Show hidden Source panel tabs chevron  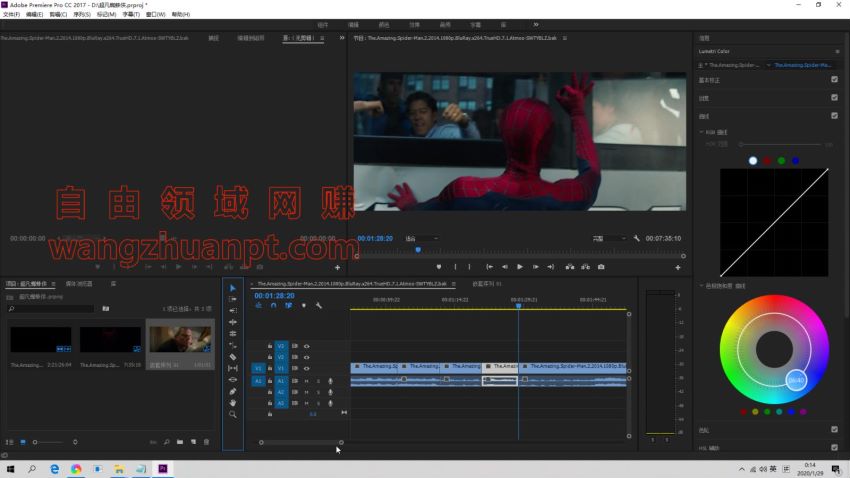point(342,38)
